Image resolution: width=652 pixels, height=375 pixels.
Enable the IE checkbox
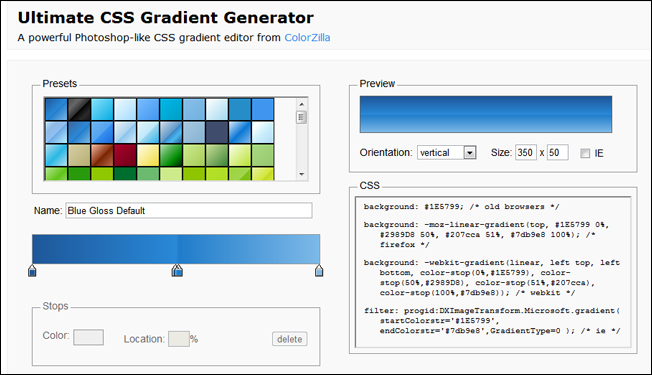coord(585,153)
